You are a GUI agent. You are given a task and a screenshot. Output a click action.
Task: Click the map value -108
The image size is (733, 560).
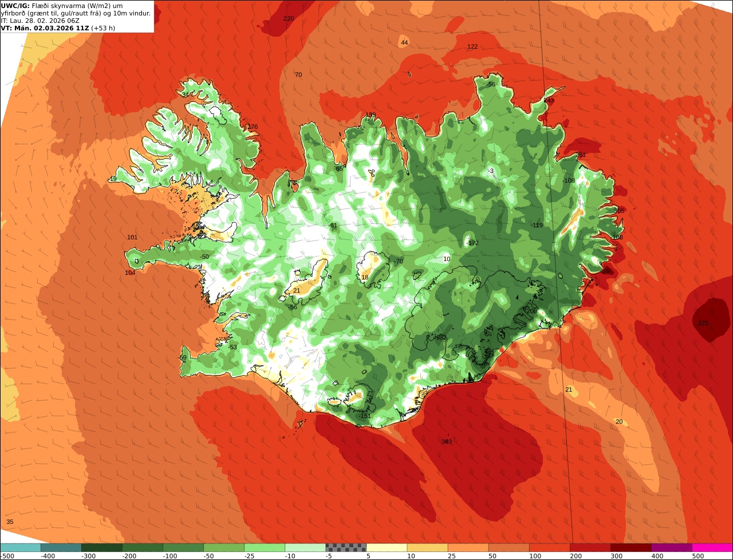click(x=569, y=181)
